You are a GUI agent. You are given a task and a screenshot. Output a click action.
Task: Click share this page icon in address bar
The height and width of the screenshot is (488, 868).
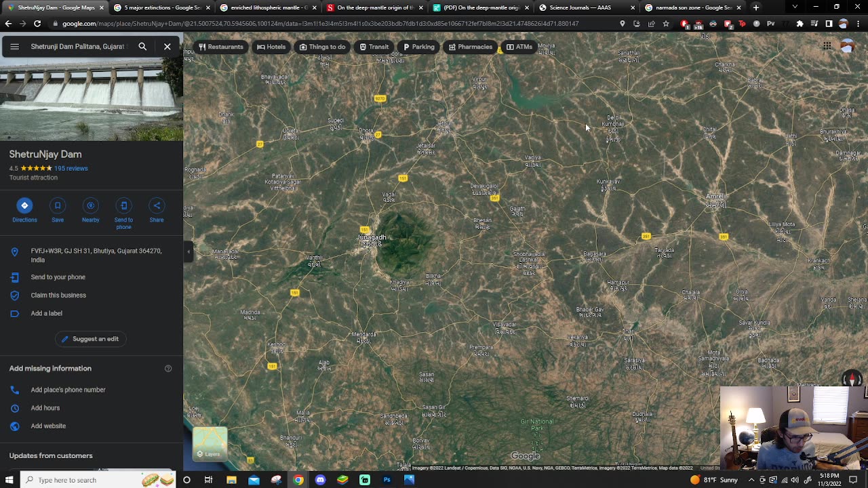[x=651, y=24]
